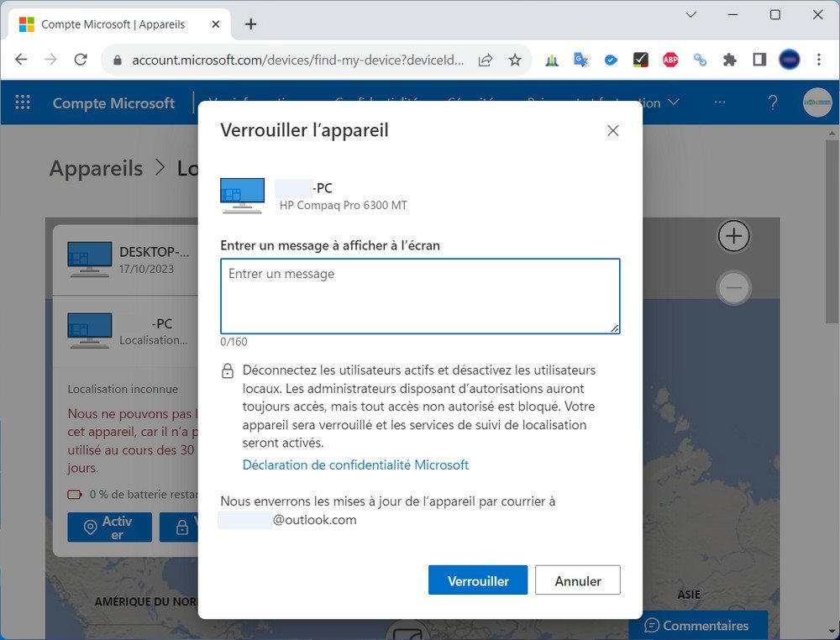
Task: Open the Microsoft account profile picture
Action: click(817, 102)
